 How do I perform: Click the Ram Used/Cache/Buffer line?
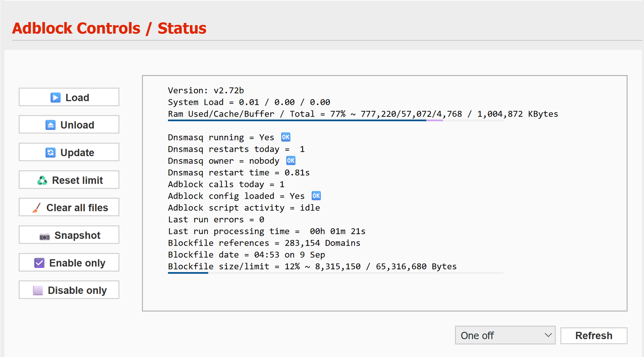363,114
